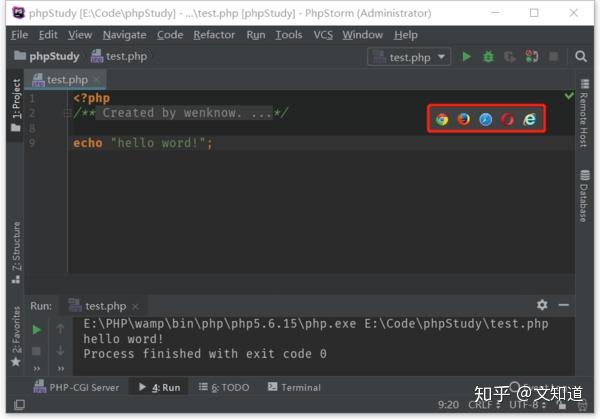Viewport: 600px width, 419px height.
Task: Open Run panel settings gear
Action: pyautogui.click(x=542, y=305)
